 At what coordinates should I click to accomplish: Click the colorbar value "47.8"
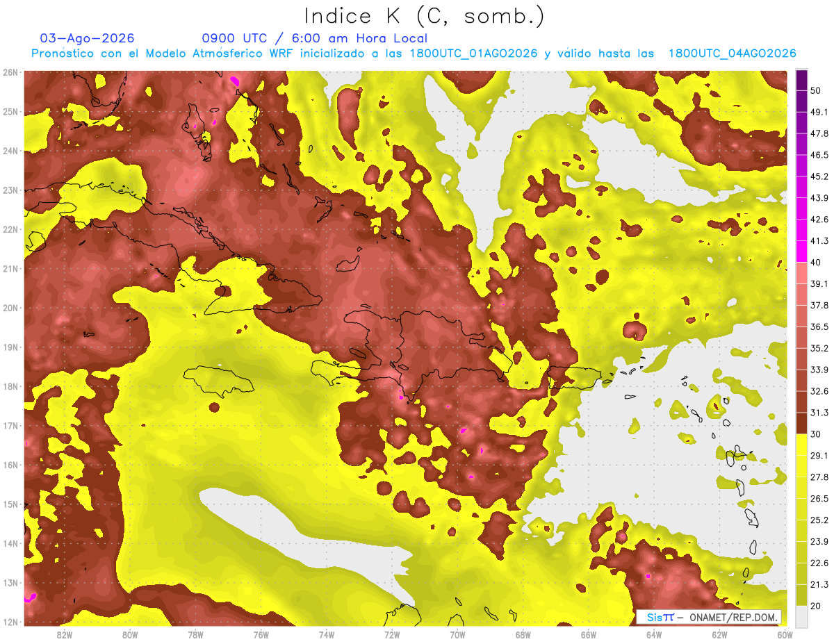click(x=819, y=133)
